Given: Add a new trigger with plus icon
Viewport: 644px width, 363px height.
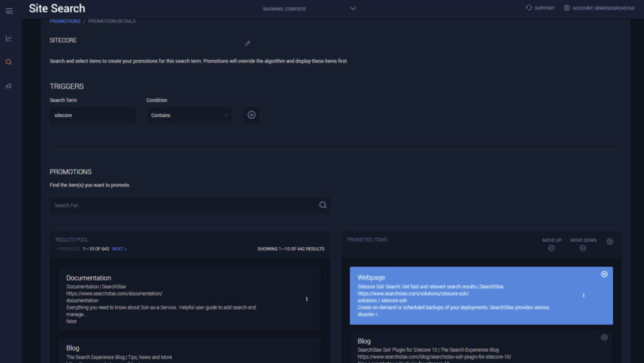Looking at the screenshot, I should 252,115.
